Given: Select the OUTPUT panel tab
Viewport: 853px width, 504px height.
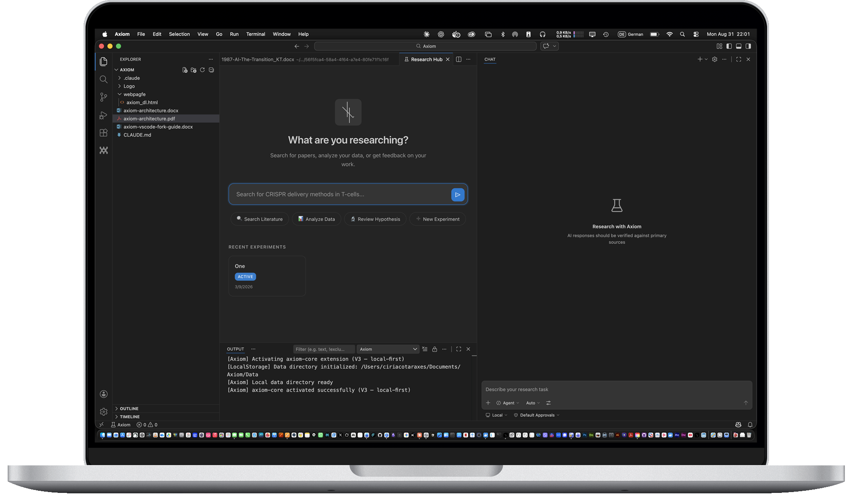Looking at the screenshot, I should 235,349.
